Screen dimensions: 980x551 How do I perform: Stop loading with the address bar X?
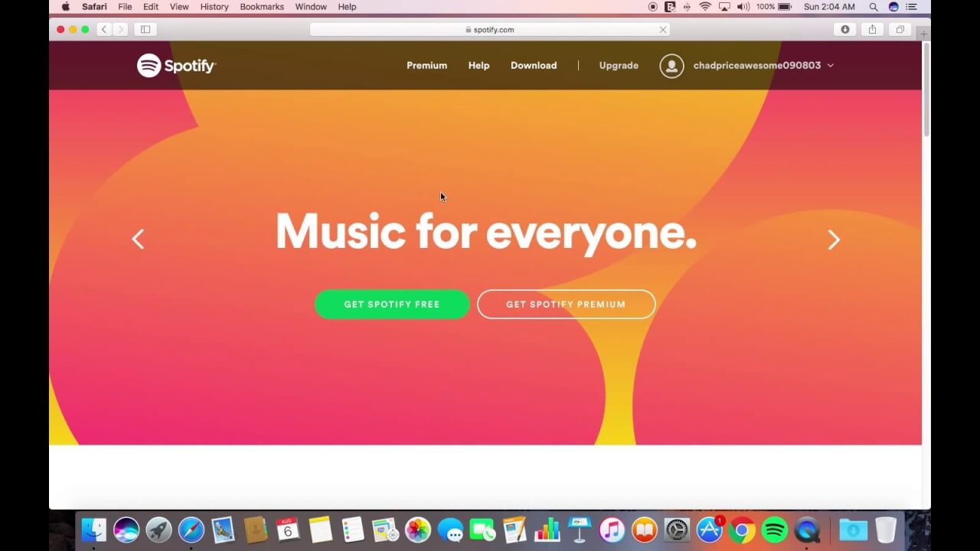point(663,29)
